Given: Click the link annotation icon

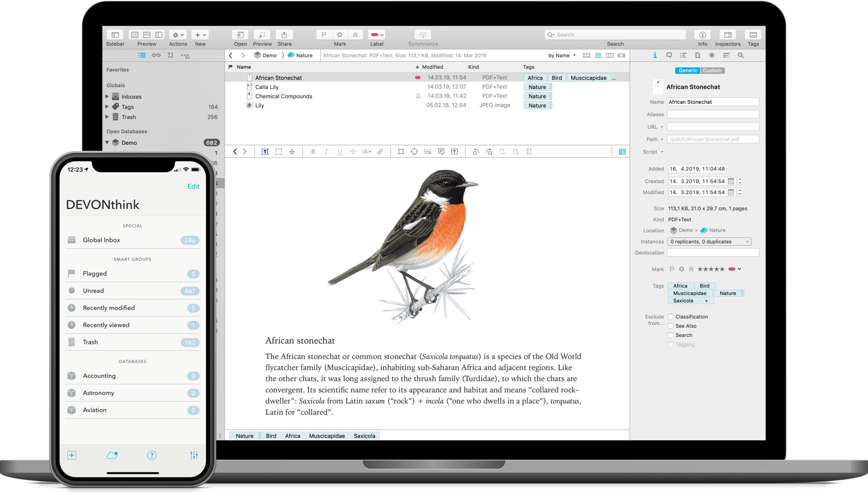Looking at the screenshot, I should [x=380, y=152].
